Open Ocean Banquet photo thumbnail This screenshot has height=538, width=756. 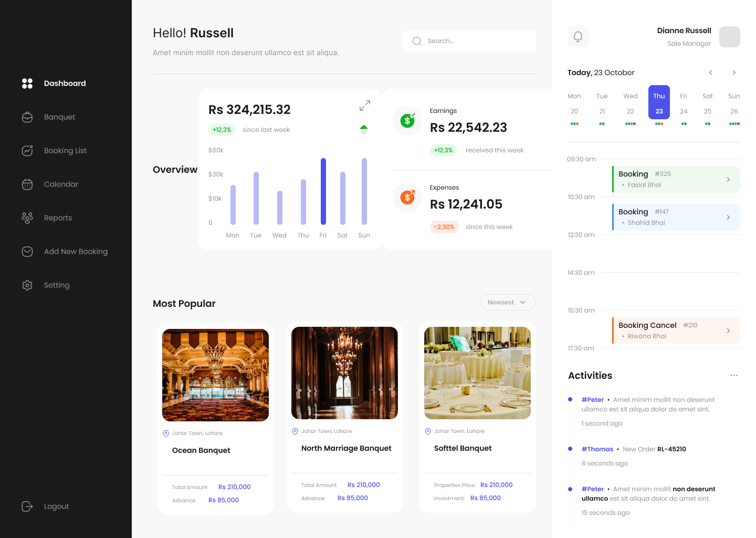(215, 375)
